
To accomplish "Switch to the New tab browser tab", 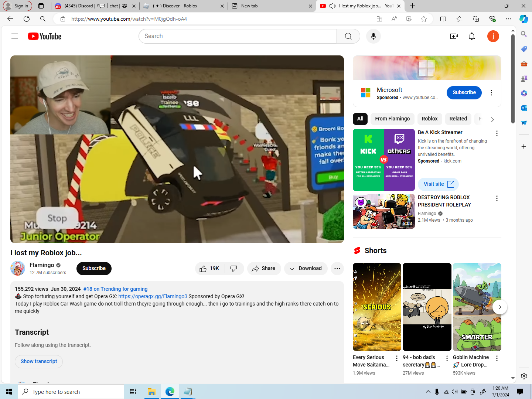I will pos(272,6).
